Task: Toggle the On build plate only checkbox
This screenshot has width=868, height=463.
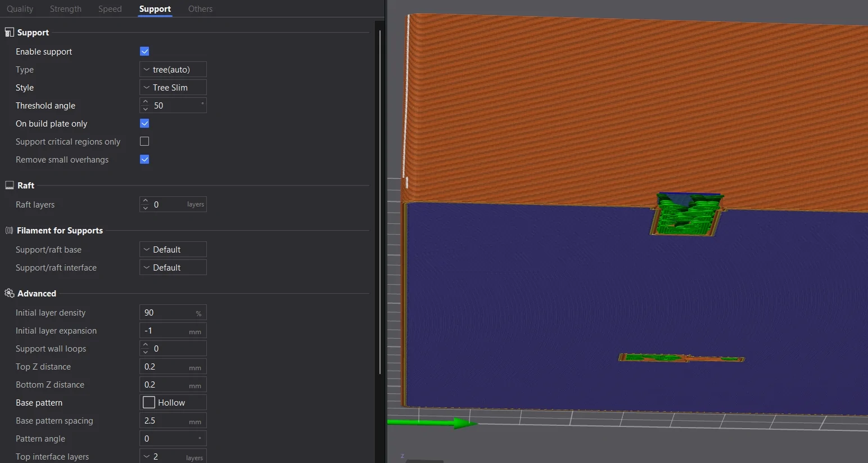Action: [144, 123]
